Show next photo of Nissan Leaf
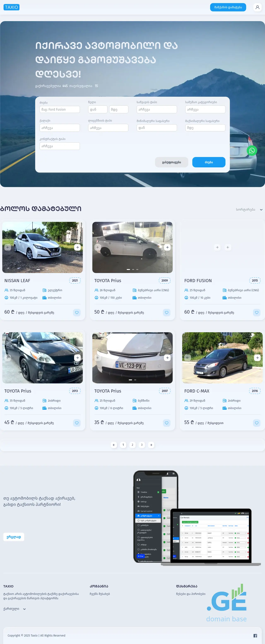265x644 pixels. (77, 247)
